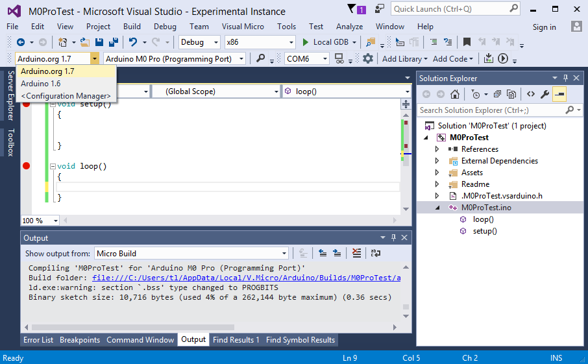The height and width of the screenshot is (364, 588).
Task: Click the Home icon in Solution Explorer
Action: 455,94
